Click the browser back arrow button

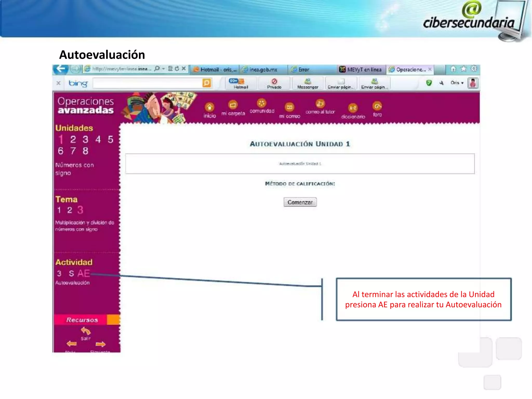point(61,69)
